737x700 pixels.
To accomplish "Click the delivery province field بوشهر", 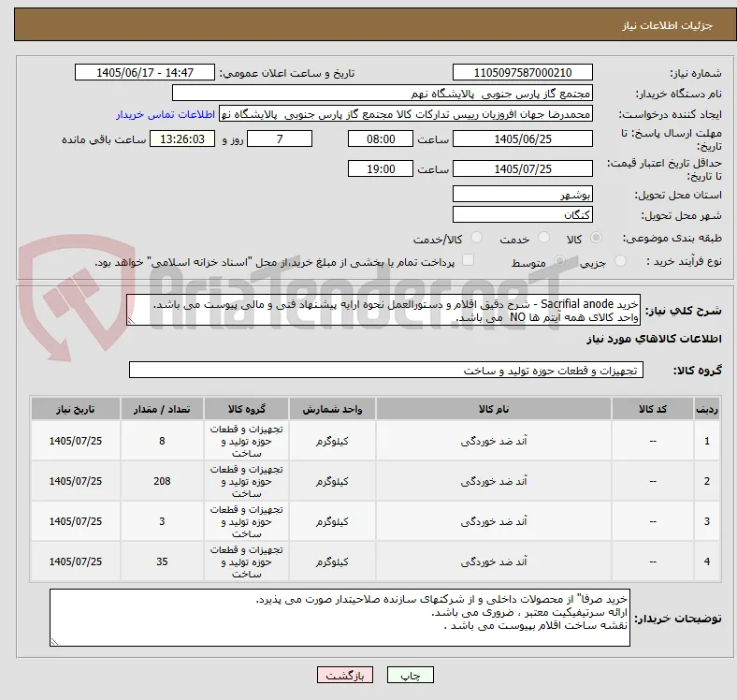I will [x=523, y=194].
